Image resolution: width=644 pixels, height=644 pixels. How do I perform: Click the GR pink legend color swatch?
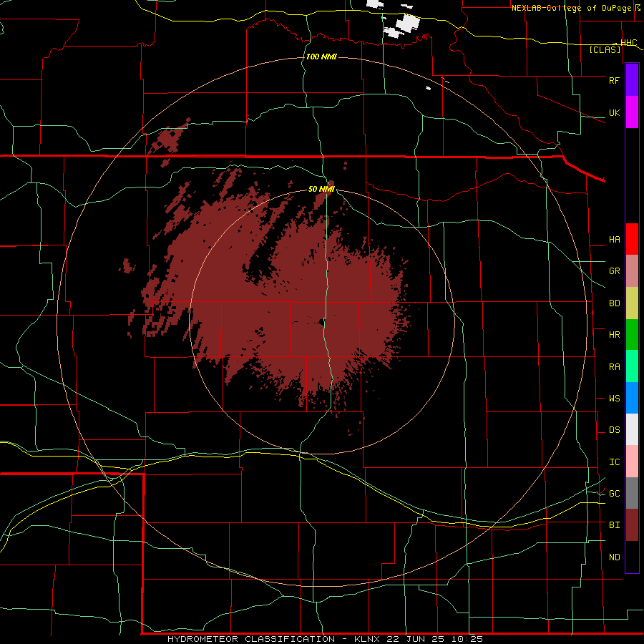coord(632,271)
